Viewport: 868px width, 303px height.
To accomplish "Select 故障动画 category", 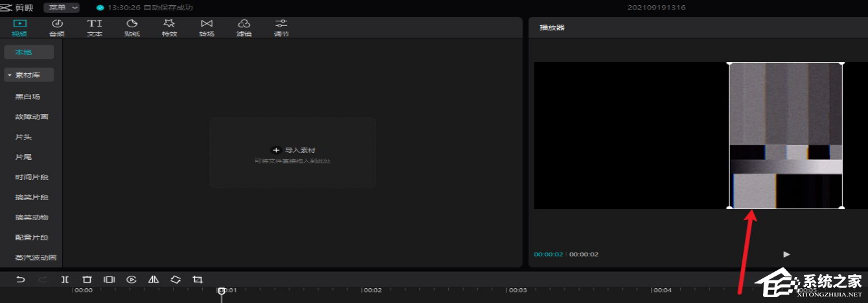I will click(32, 117).
